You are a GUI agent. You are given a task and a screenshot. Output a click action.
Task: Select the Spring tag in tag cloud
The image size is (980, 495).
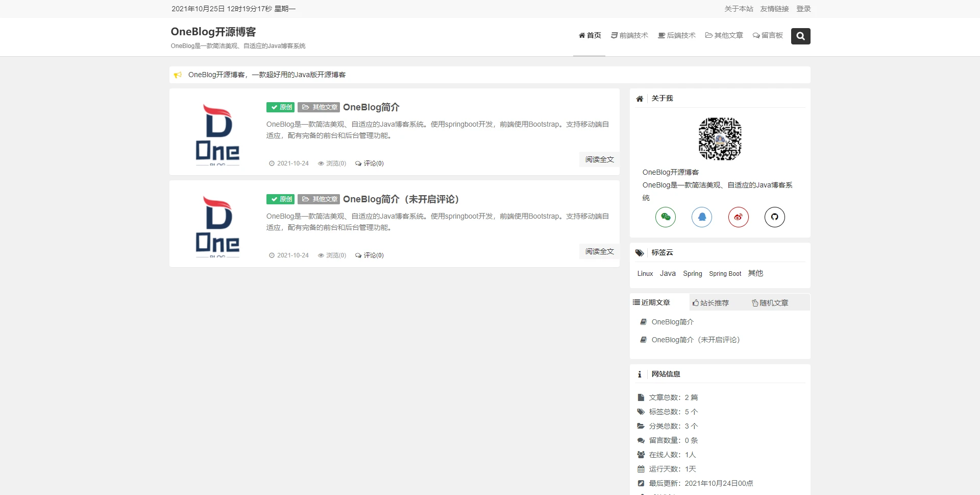tap(693, 274)
